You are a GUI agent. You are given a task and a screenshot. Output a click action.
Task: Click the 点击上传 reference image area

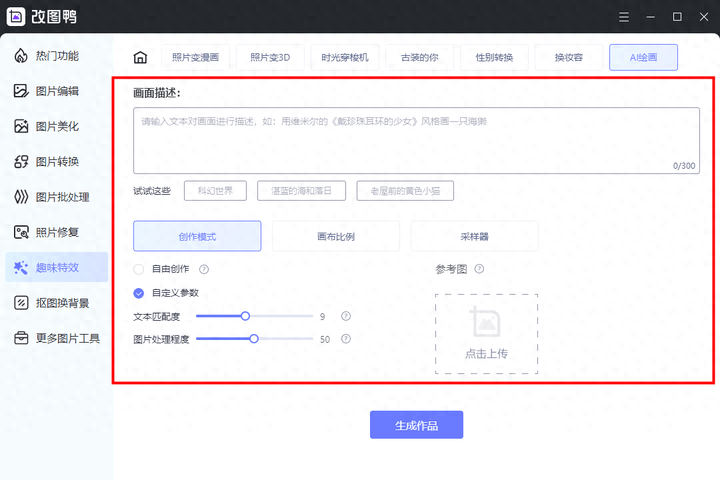pos(486,334)
